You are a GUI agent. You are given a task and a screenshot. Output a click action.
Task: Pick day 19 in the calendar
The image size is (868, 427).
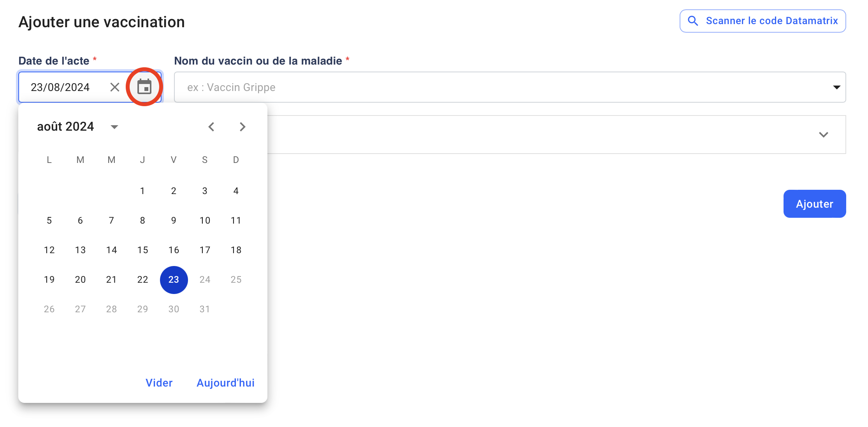49,280
